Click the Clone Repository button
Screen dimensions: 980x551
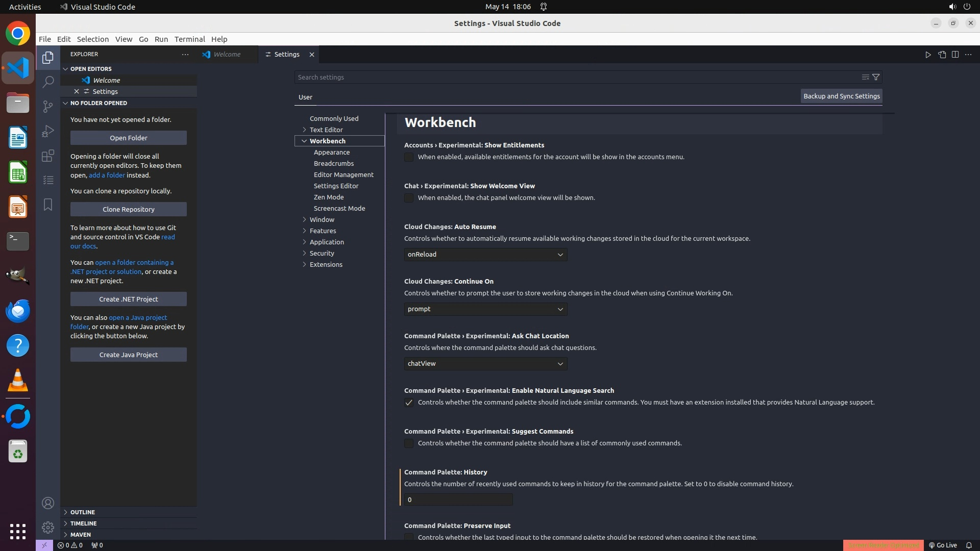click(128, 209)
